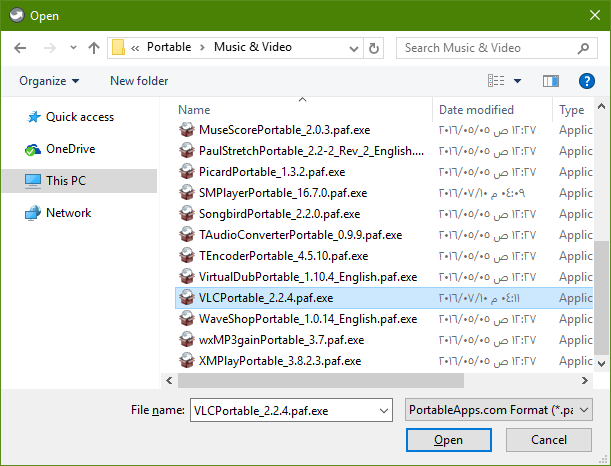The width and height of the screenshot is (611, 466).
Task: Toggle the preview pane icon
Action: click(x=551, y=81)
